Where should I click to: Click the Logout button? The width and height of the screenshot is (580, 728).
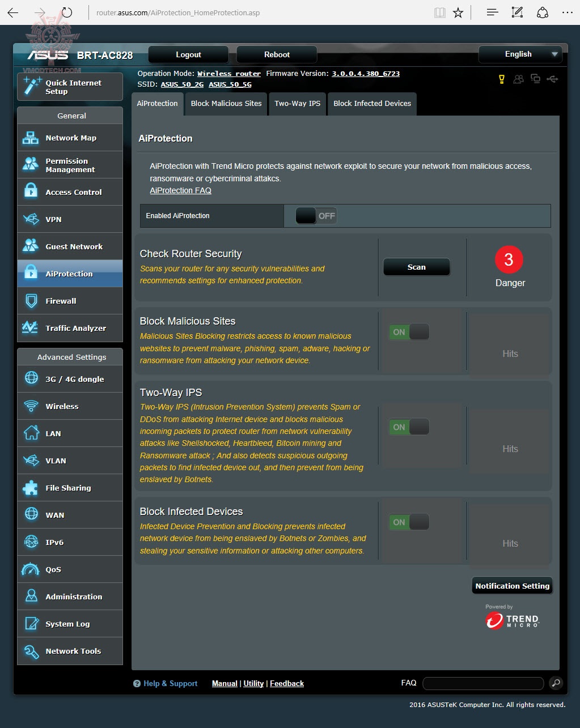[188, 54]
